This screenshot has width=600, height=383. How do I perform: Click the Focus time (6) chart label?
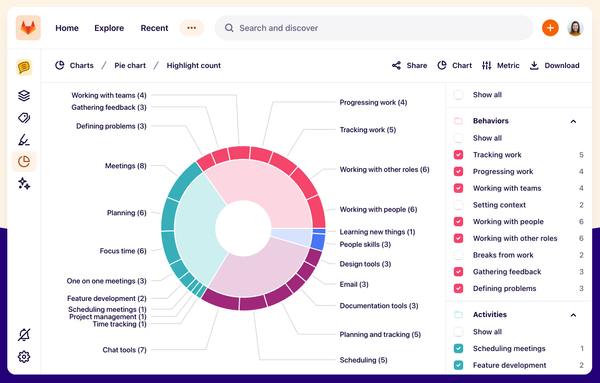(123, 251)
